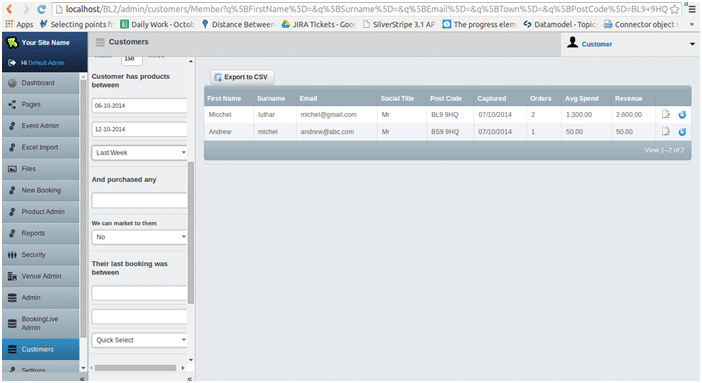Open the Default Admin profile link
702x383 pixels.
point(46,63)
